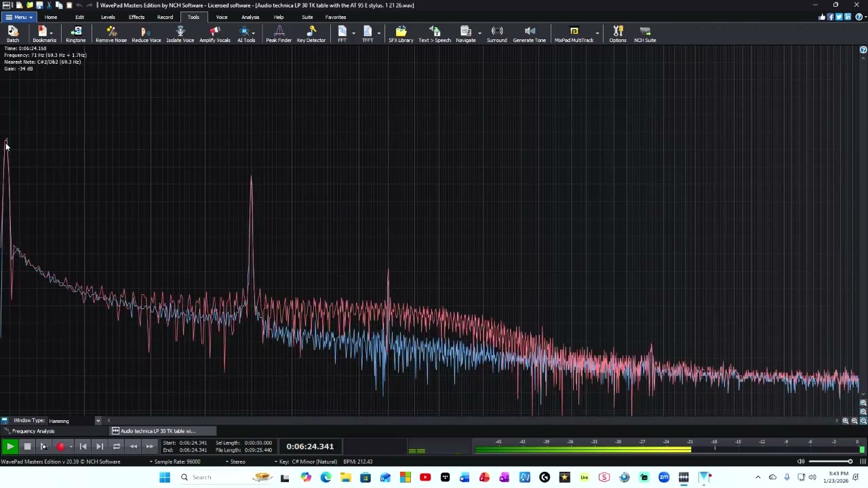
Task: Open the FFT frequency analysis
Action: tap(342, 34)
